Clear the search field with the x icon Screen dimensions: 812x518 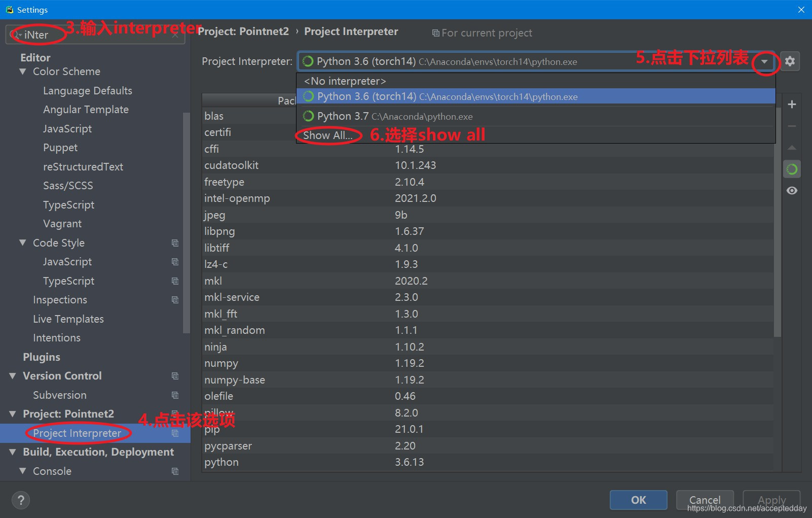pos(175,35)
